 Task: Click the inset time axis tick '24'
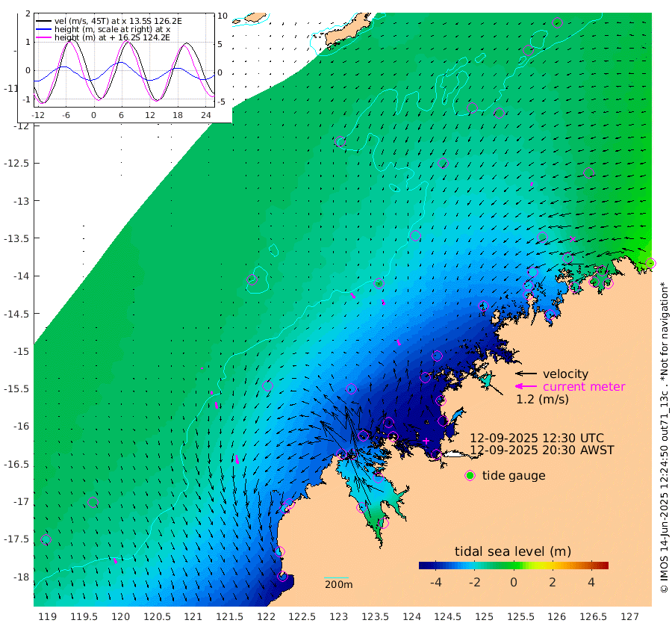206,115
